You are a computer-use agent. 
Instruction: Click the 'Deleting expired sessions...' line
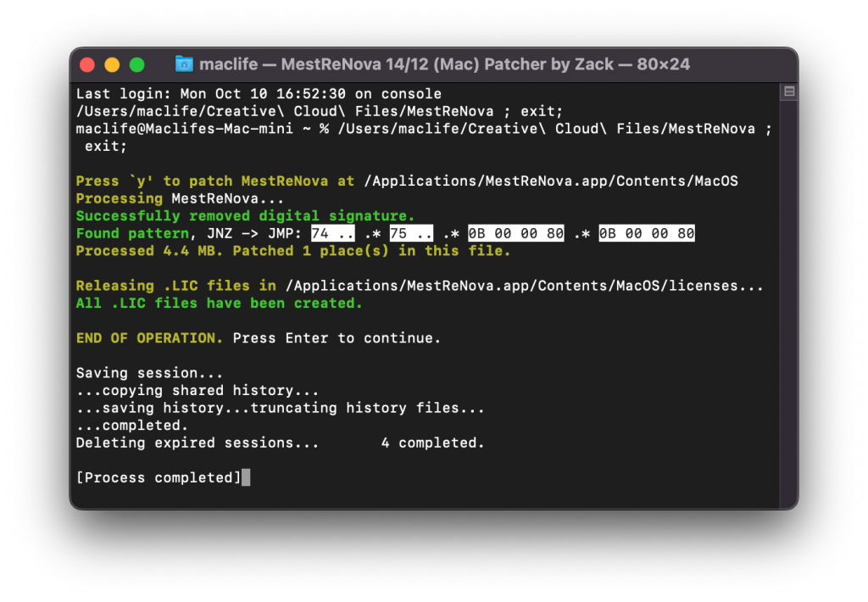click(198, 443)
